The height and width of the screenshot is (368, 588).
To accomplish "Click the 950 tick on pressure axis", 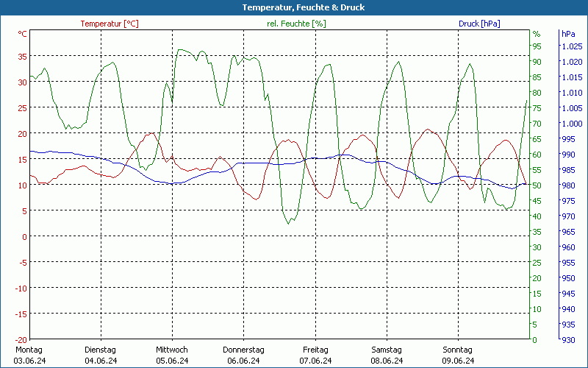I will pyautogui.click(x=568, y=278).
